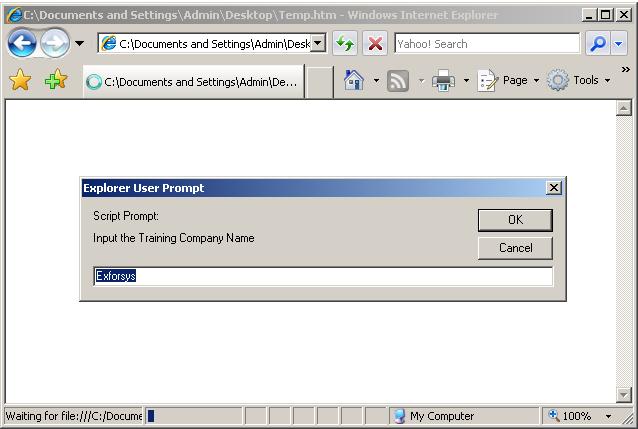Open the Tools menu

tap(578, 81)
